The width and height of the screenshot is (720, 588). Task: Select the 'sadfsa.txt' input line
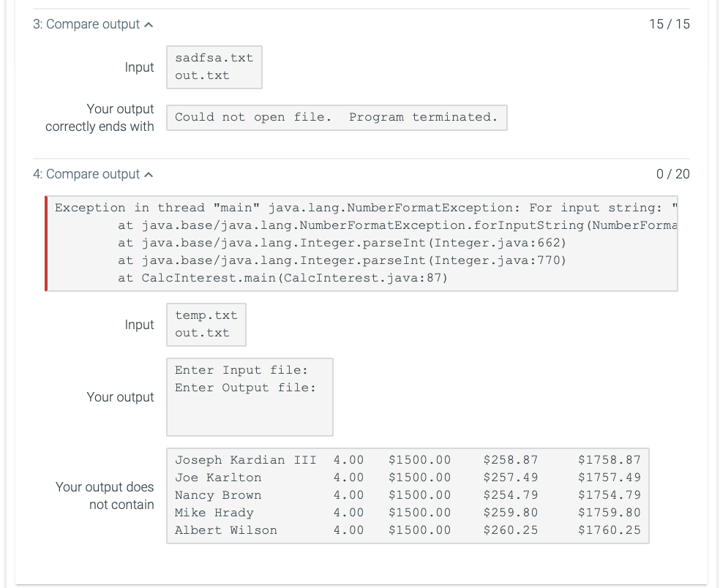[x=214, y=58]
